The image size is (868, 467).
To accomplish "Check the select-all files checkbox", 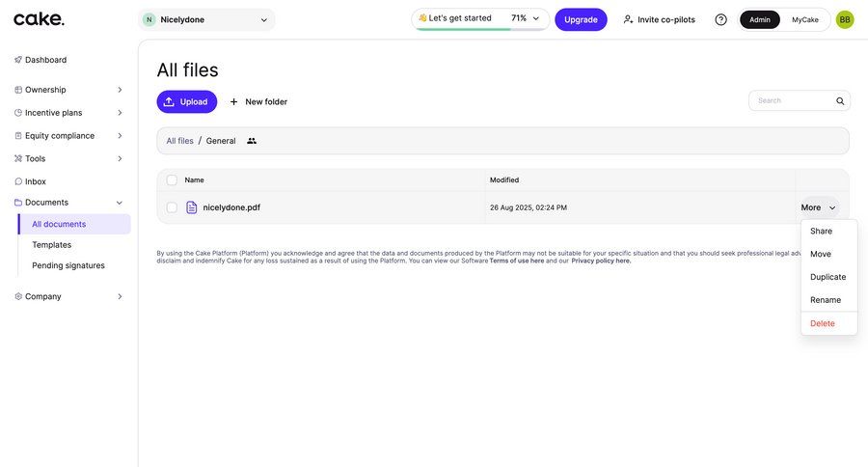I will pos(172,180).
